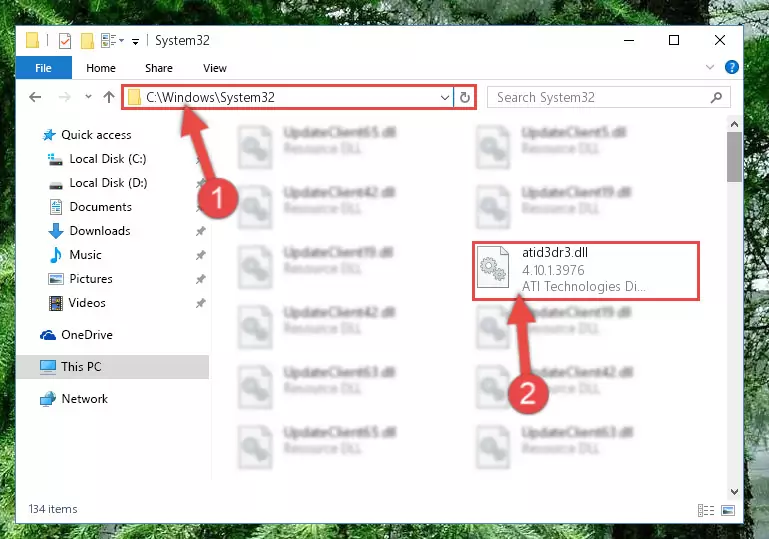The height and width of the screenshot is (539, 769).
Task: Refresh the System32 folder
Action: 464,97
